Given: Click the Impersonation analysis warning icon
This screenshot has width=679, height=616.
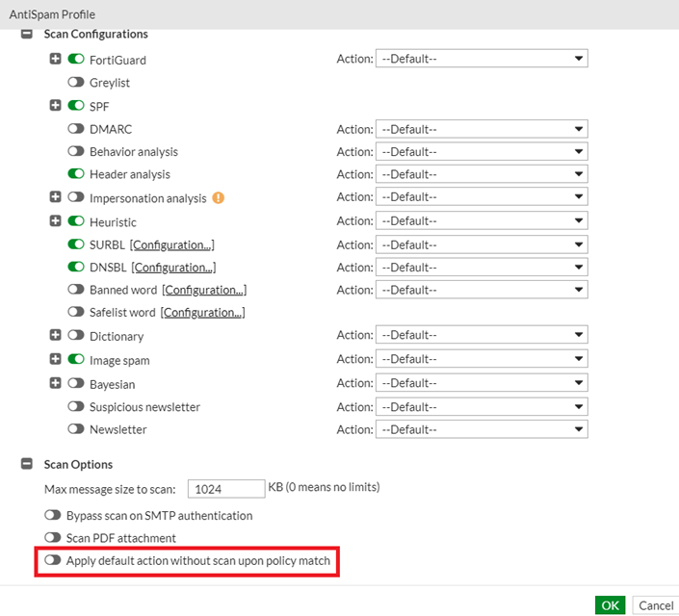Looking at the screenshot, I should tap(219, 198).
